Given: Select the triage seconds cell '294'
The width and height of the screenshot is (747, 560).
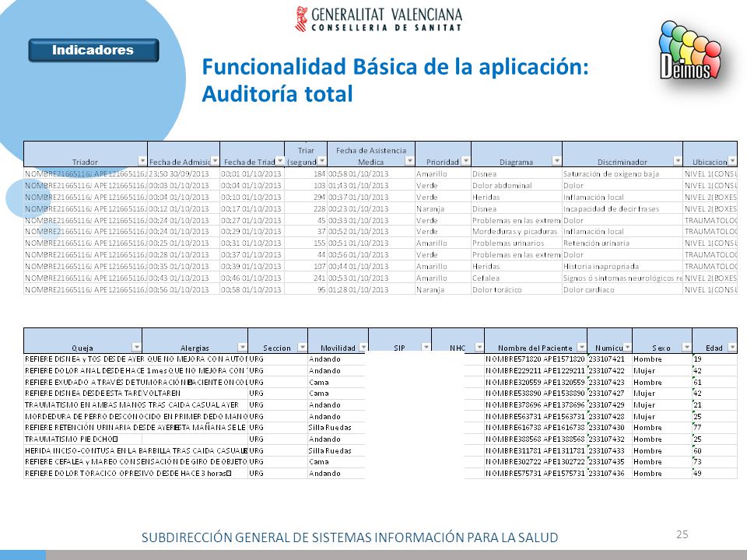Looking at the screenshot, I should pos(306,197).
